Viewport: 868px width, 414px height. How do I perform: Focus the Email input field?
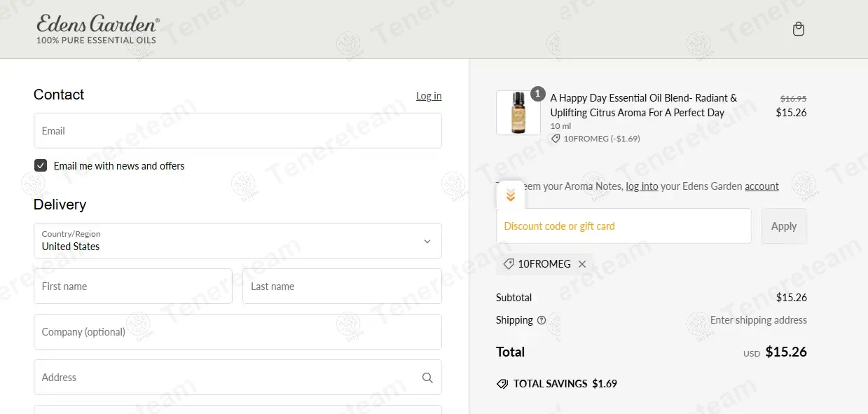[x=237, y=131]
